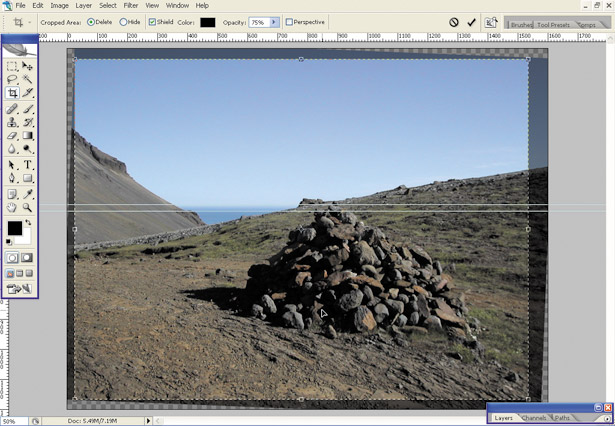615x426 pixels.
Task: Select Full Screen Mode with menu bar
Action: pyautogui.click(x=20, y=273)
